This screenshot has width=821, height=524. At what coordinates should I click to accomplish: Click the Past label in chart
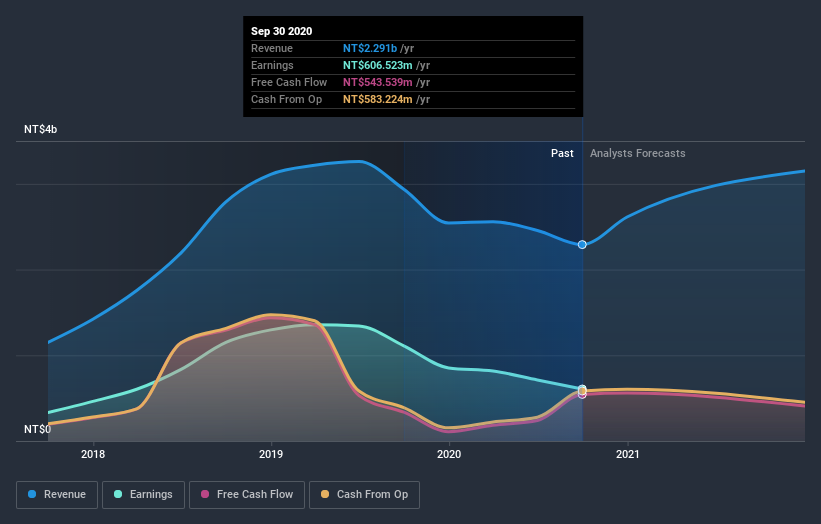click(x=562, y=153)
